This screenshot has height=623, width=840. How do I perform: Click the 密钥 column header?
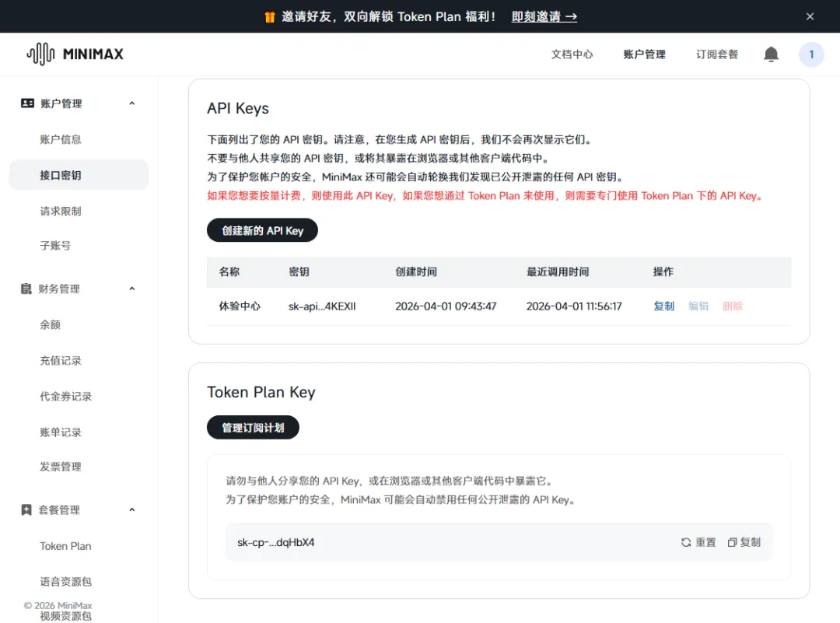click(x=299, y=271)
